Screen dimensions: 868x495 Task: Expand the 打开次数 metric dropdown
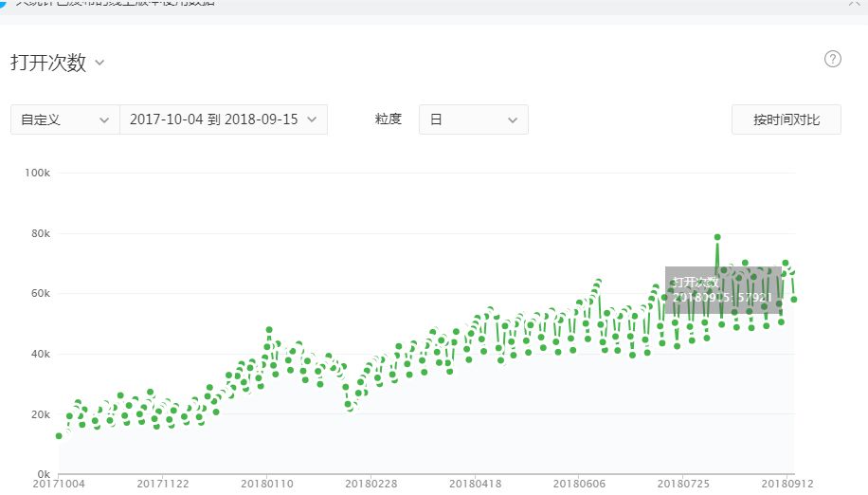[99, 63]
